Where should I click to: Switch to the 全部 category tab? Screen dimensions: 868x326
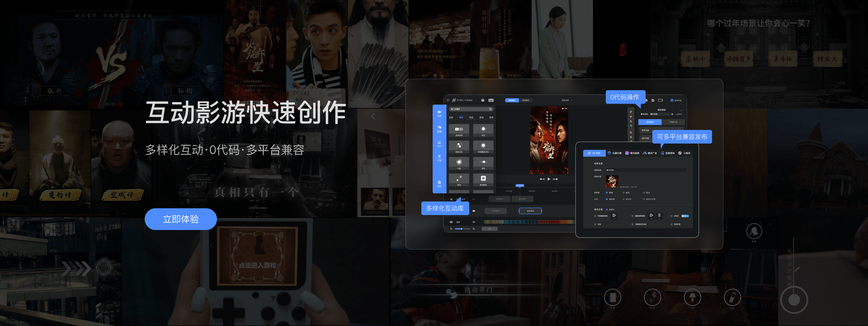coord(451,117)
